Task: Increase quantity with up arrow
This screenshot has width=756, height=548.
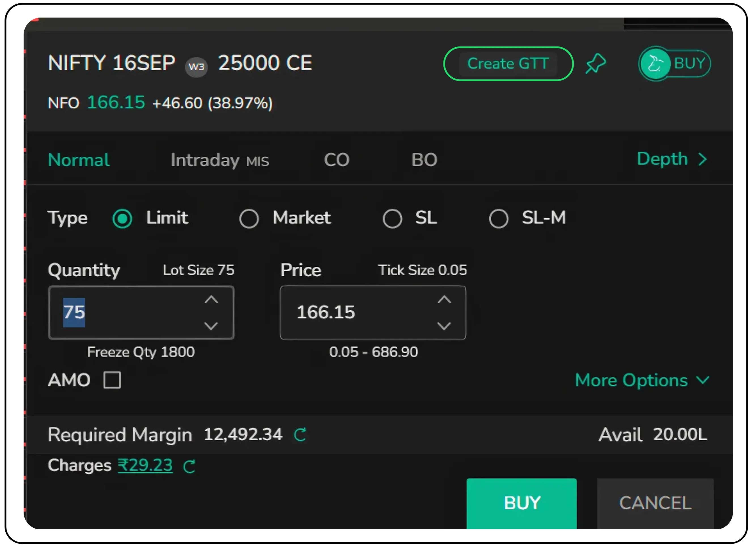Action: (211, 299)
